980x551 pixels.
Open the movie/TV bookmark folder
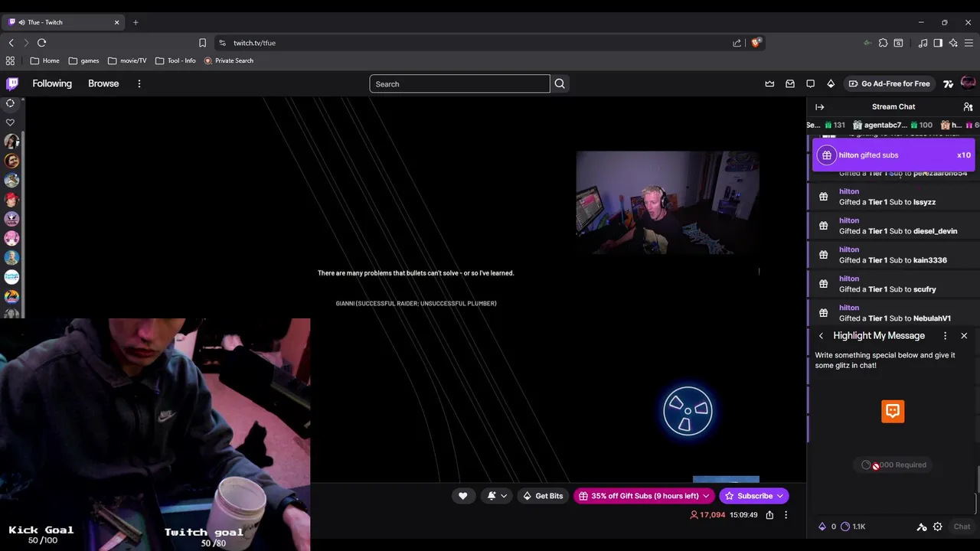pyautogui.click(x=127, y=60)
